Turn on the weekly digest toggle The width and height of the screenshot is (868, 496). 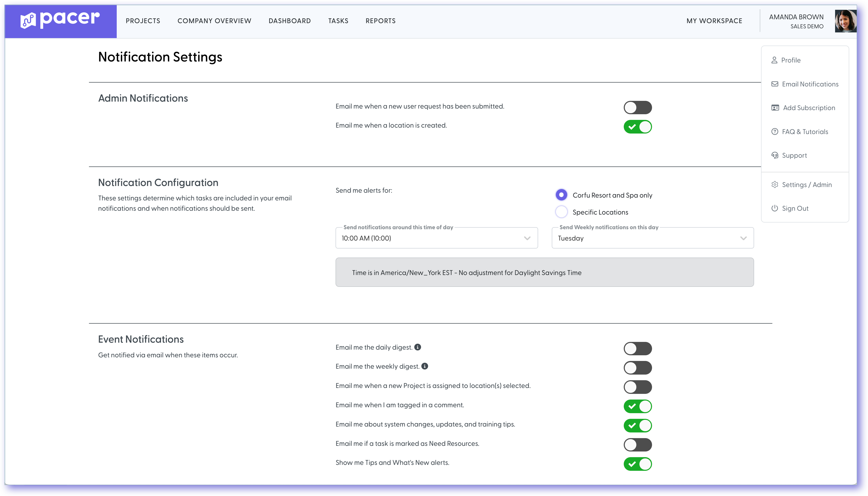(638, 368)
